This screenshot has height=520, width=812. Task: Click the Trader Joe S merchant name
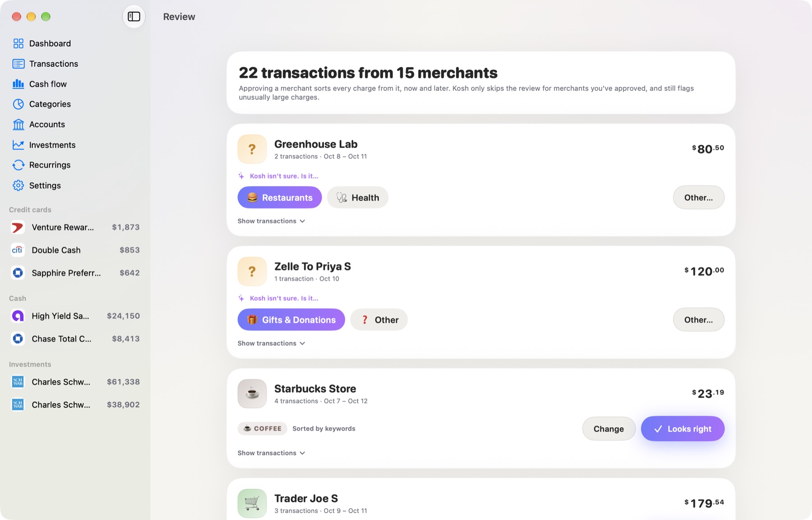pos(306,498)
